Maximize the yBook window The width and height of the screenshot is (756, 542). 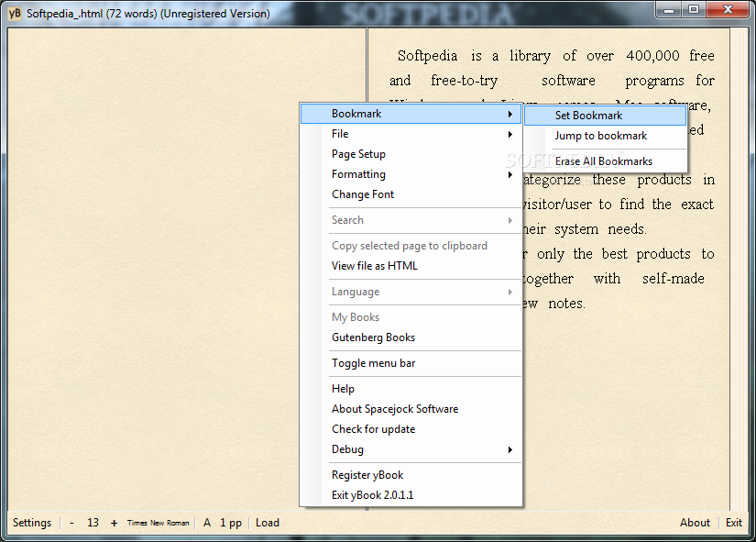(694, 9)
